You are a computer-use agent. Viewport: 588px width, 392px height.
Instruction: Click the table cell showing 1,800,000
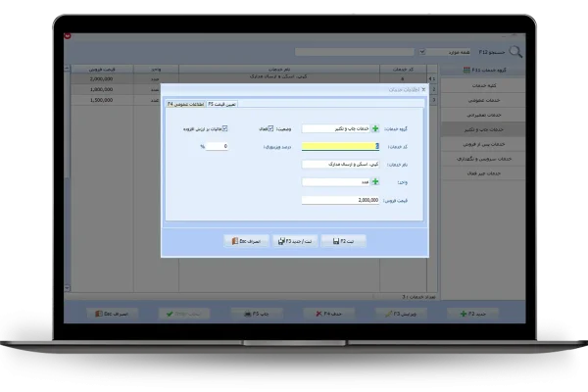coord(102,89)
